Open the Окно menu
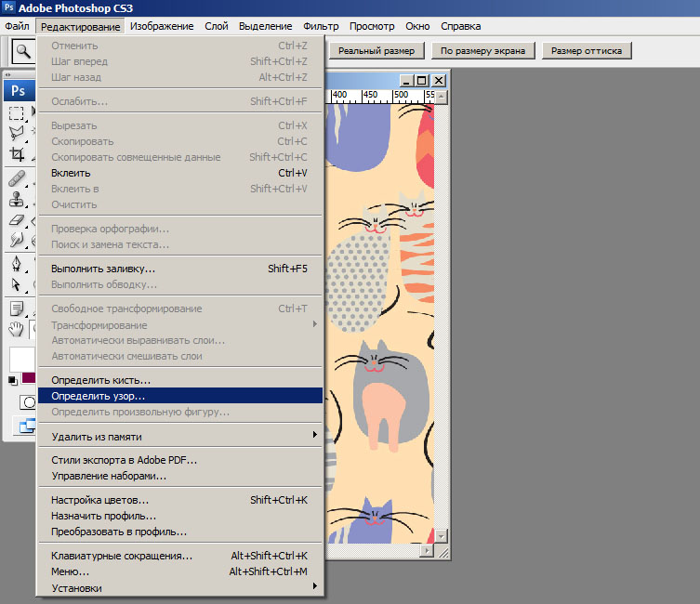Image resolution: width=700 pixels, height=604 pixels. coord(417,26)
